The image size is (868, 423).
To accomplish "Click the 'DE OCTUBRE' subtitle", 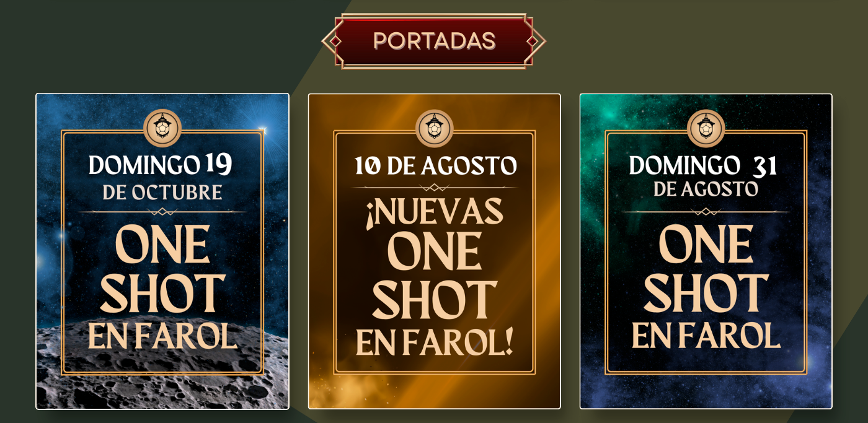I will pyautogui.click(x=162, y=192).
